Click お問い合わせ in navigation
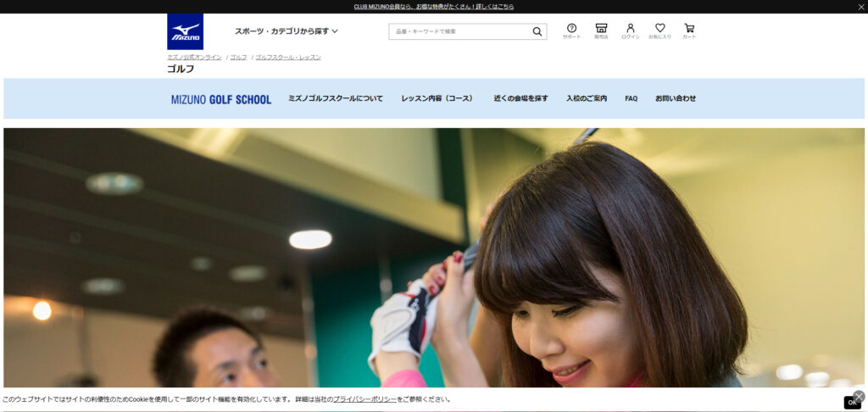The image size is (868, 412). [x=676, y=98]
